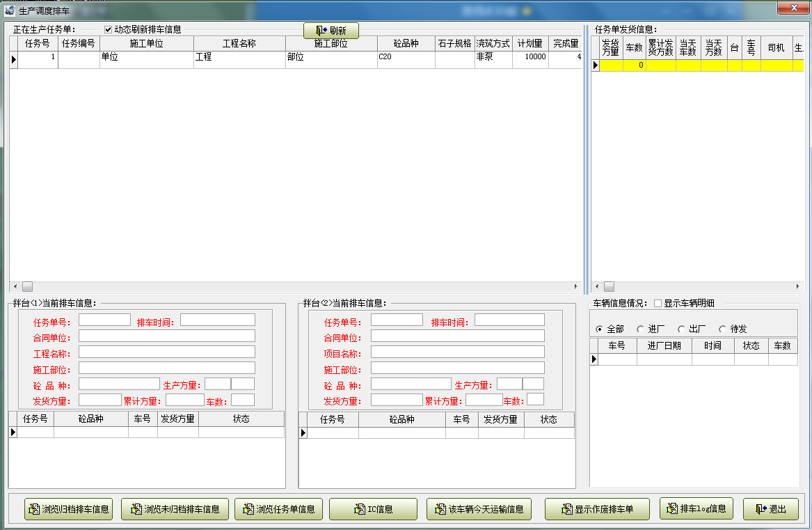Click scroll right arrow of delivery grid
Viewport: 812px width, 530px height.
coord(797,287)
